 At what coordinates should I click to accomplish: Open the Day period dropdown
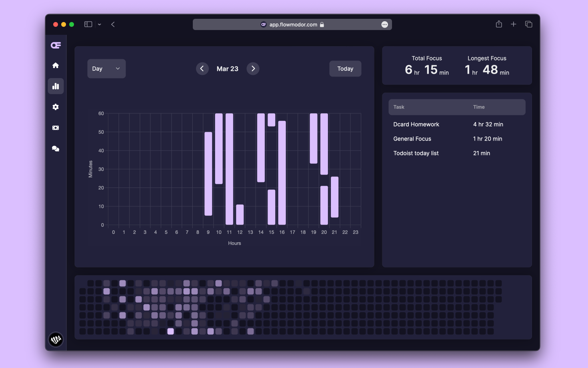point(106,68)
